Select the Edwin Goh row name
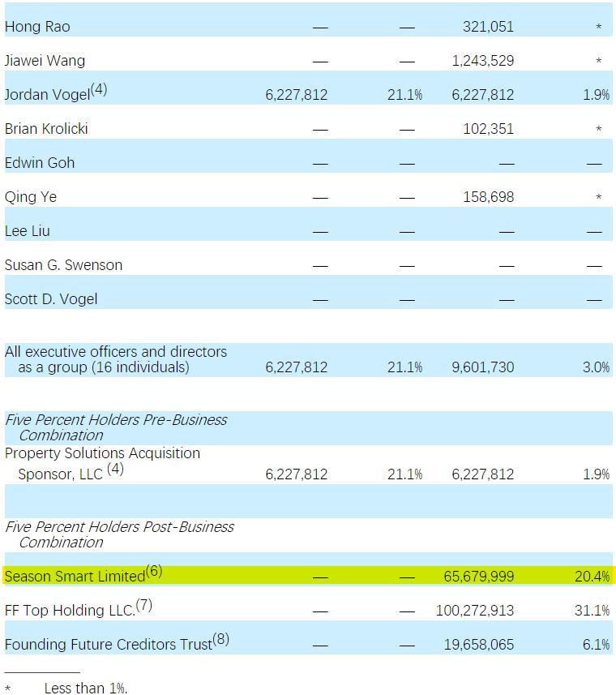The height and width of the screenshot is (695, 616). (x=40, y=163)
